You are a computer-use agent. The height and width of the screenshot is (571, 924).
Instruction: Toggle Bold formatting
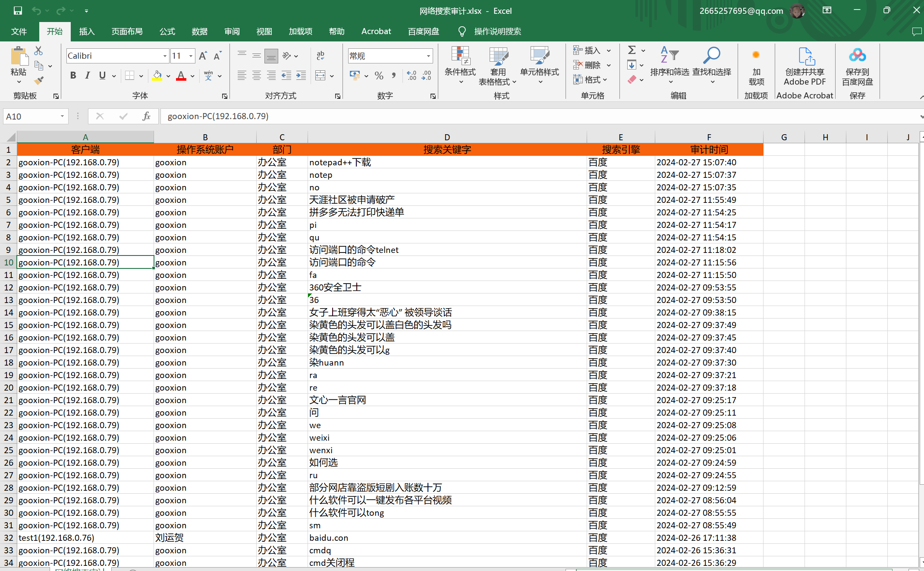coord(73,76)
